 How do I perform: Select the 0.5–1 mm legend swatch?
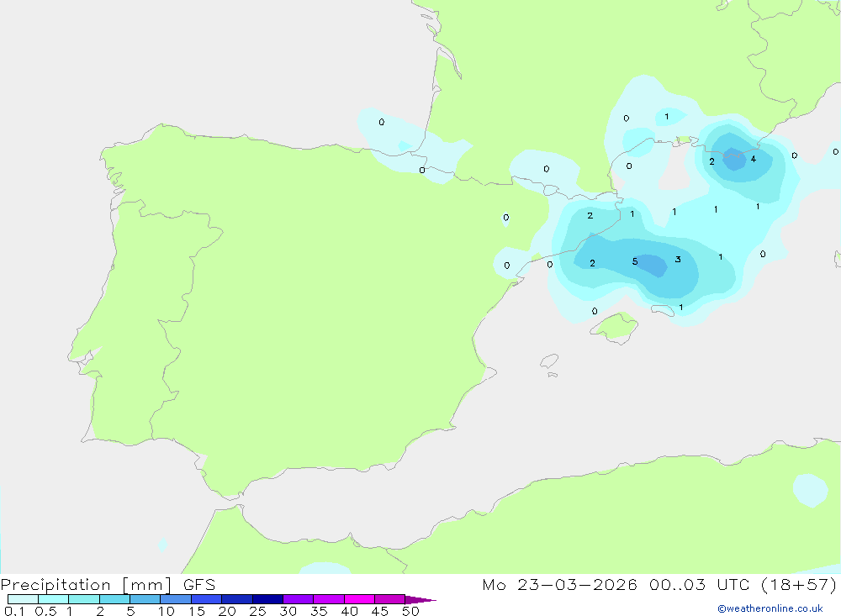click(53, 599)
